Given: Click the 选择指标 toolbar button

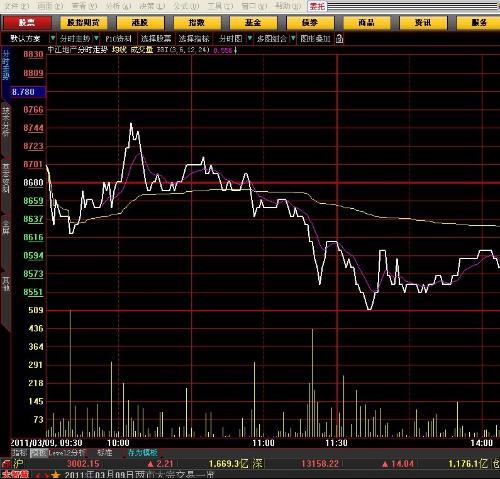Looking at the screenshot, I should click(x=194, y=39).
